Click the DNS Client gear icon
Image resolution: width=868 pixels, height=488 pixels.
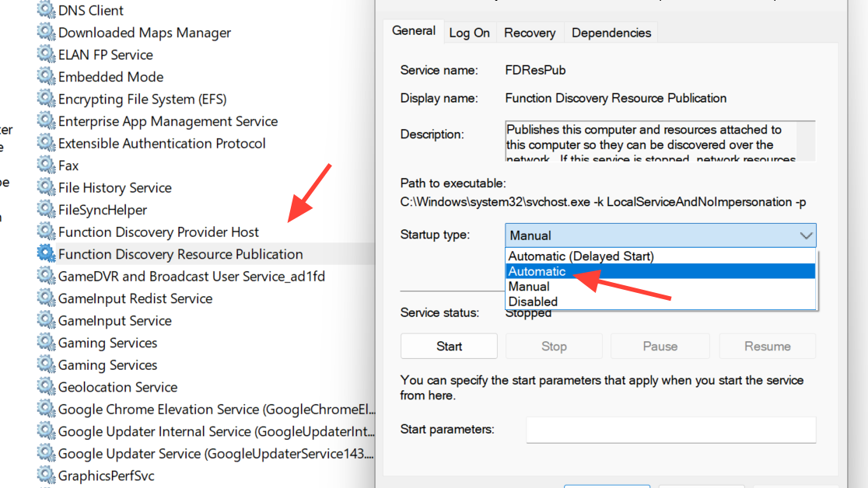[47, 11]
